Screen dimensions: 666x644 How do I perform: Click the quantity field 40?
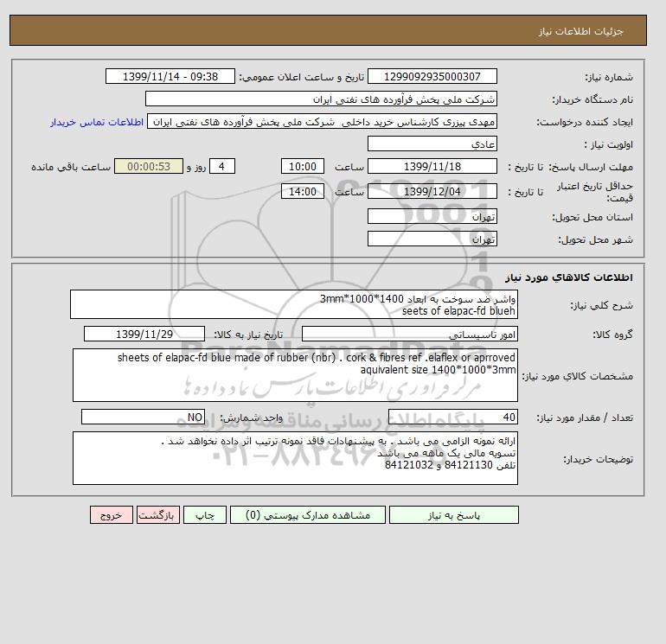[452, 417]
